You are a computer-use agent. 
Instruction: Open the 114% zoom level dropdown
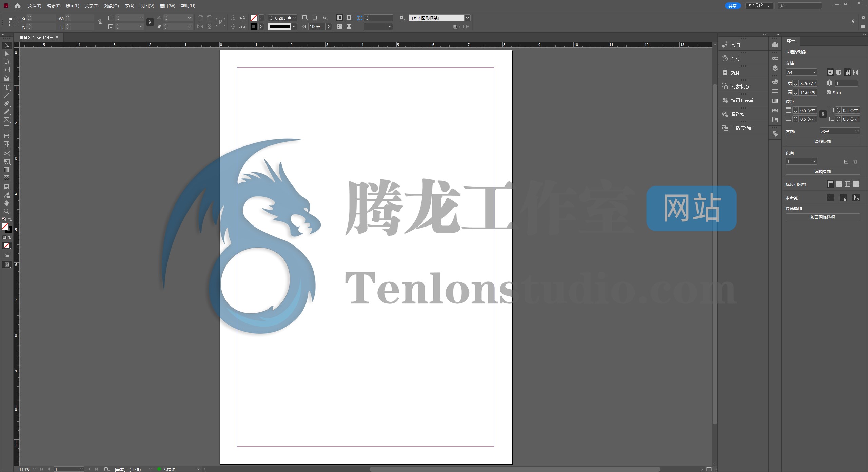click(35, 469)
